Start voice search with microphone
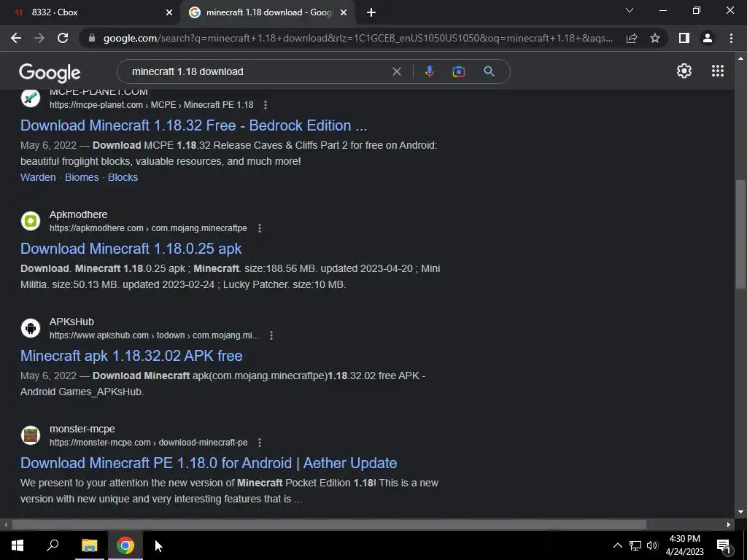The height and width of the screenshot is (560, 747). click(x=429, y=71)
